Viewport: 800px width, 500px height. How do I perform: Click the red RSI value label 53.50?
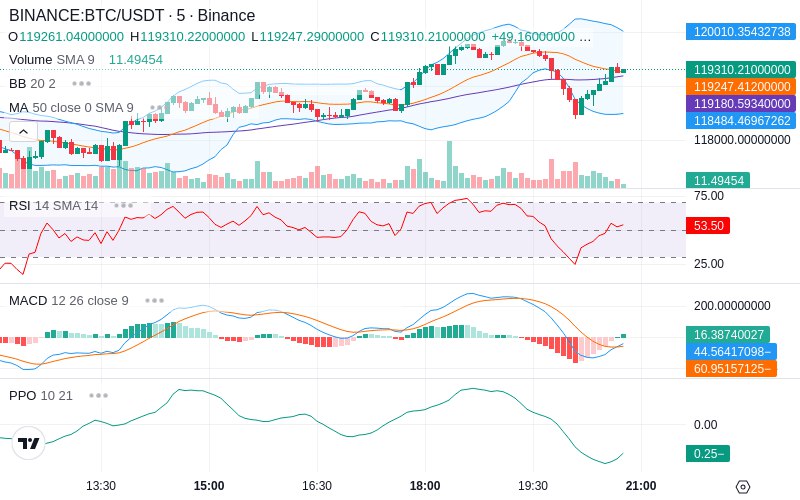[x=708, y=226]
